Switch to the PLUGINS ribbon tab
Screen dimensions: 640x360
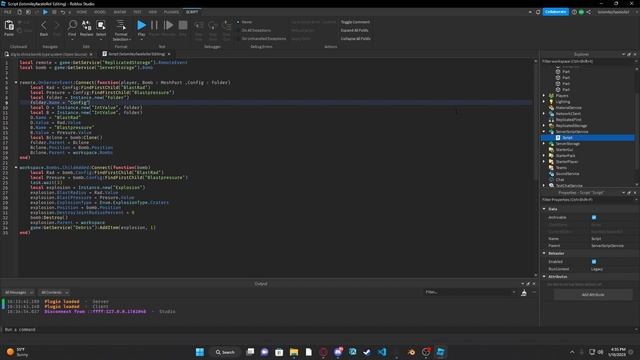click(x=171, y=12)
